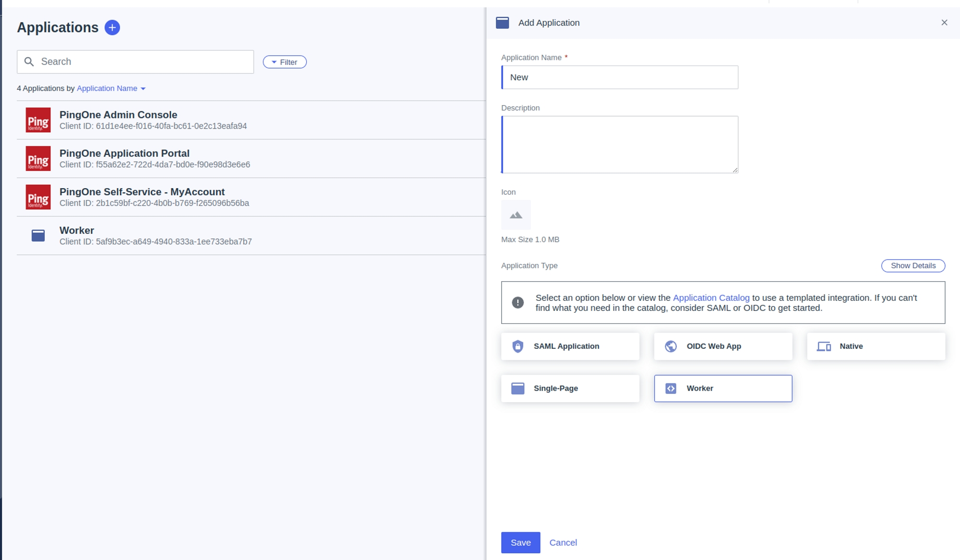This screenshot has height=560, width=960.
Task: Click the blue plus add application icon
Action: click(112, 27)
